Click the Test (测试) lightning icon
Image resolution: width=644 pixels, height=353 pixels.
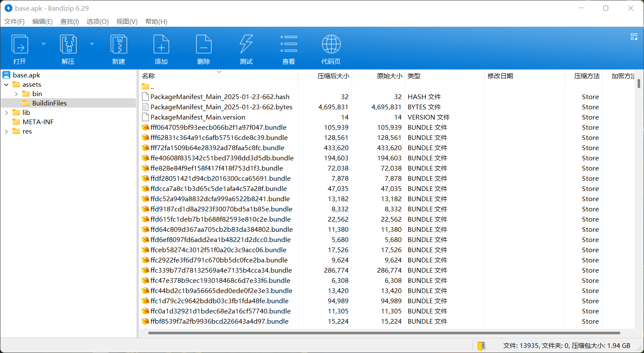pos(246,44)
